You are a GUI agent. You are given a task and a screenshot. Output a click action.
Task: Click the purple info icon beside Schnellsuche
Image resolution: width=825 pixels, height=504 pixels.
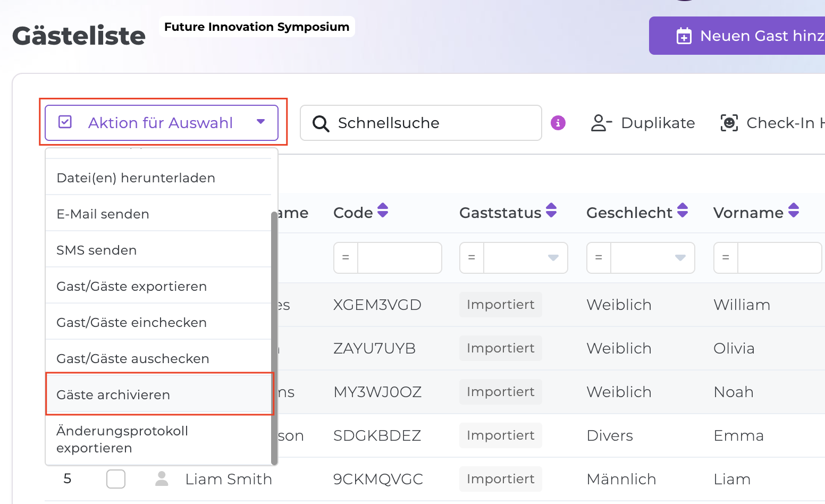point(558,123)
